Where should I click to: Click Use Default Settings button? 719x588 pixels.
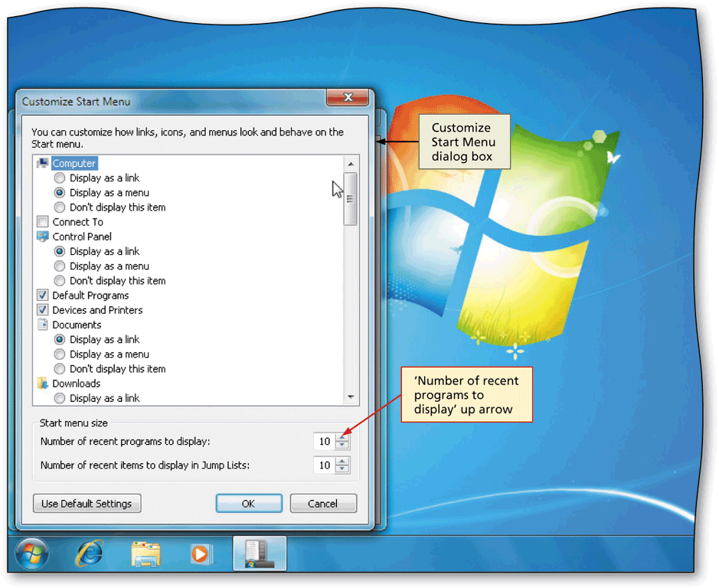click(87, 504)
